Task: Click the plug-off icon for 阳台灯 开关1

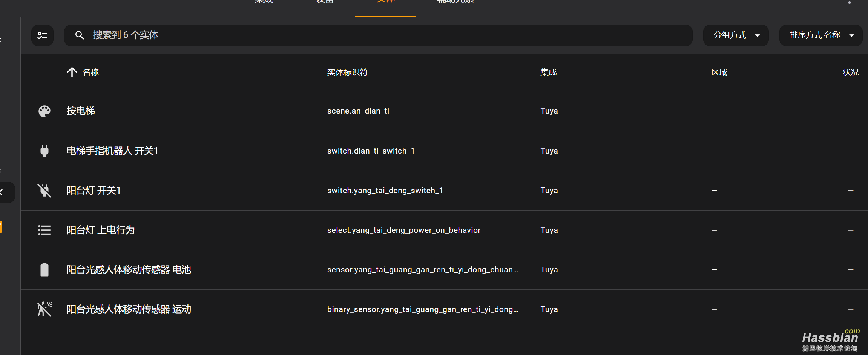Action: coord(44,191)
